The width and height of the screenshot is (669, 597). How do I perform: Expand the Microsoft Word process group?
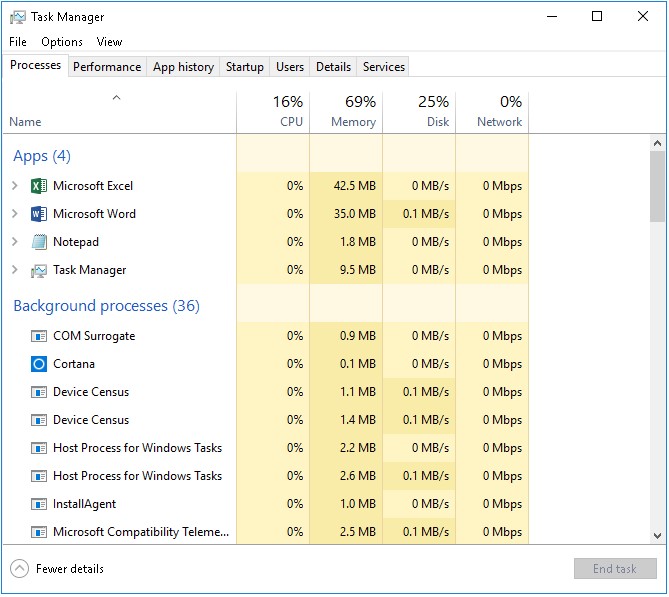tap(15, 214)
